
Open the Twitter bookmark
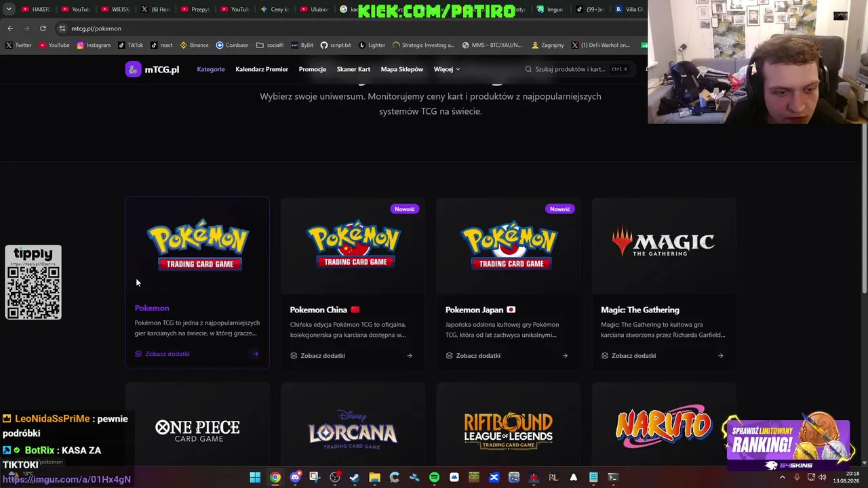pyautogui.click(x=19, y=45)
